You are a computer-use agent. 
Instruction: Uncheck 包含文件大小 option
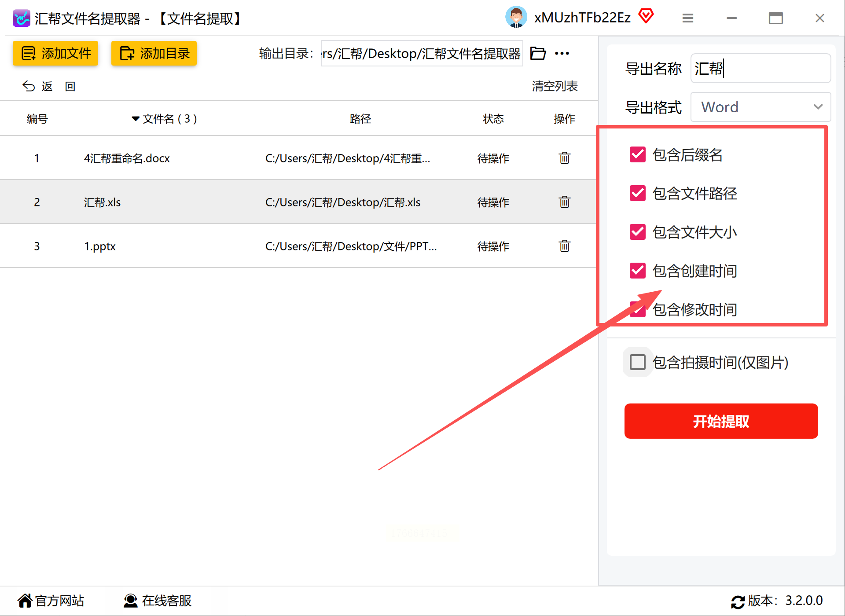[x=637, y=232]
